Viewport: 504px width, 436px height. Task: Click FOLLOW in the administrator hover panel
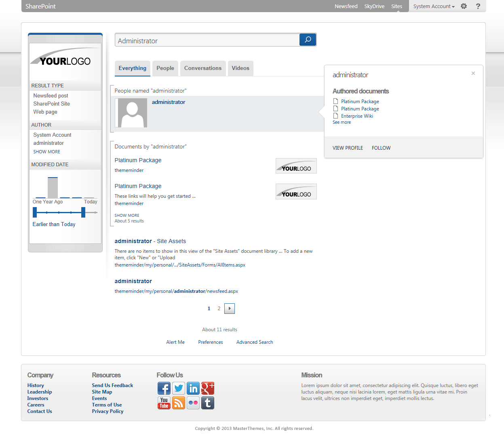[x=381, y=148]
